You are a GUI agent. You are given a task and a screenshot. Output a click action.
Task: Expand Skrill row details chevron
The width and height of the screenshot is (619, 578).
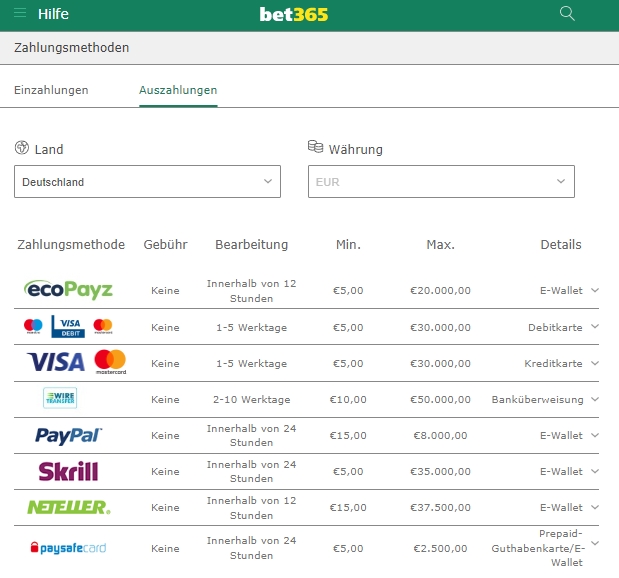point(595,471)
